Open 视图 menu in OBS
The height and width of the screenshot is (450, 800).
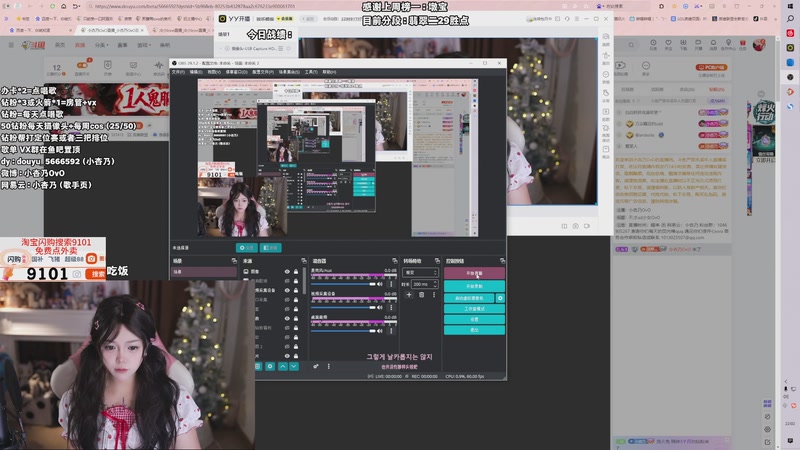[x=214, y=72]
